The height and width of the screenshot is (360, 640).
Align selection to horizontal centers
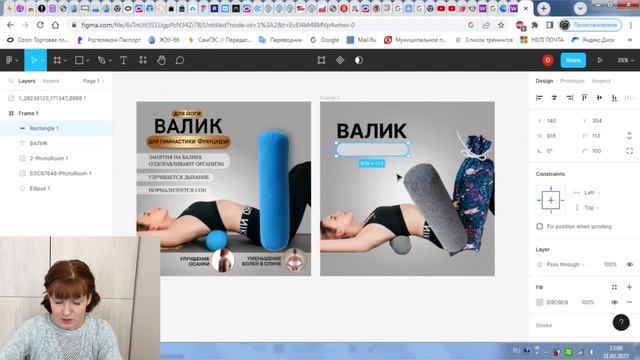pyautogui.click(x=554, y=98)
